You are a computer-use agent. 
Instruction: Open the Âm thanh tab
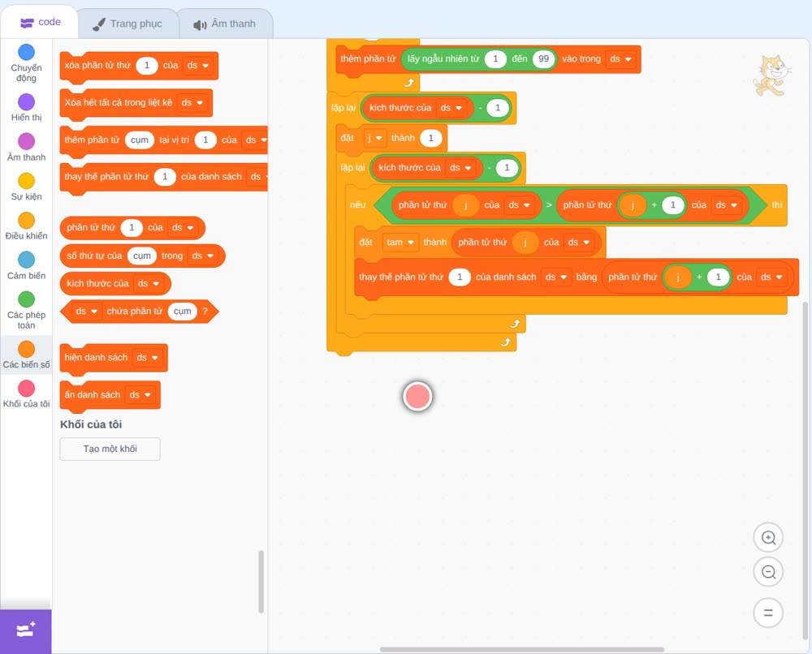[225, 24]
